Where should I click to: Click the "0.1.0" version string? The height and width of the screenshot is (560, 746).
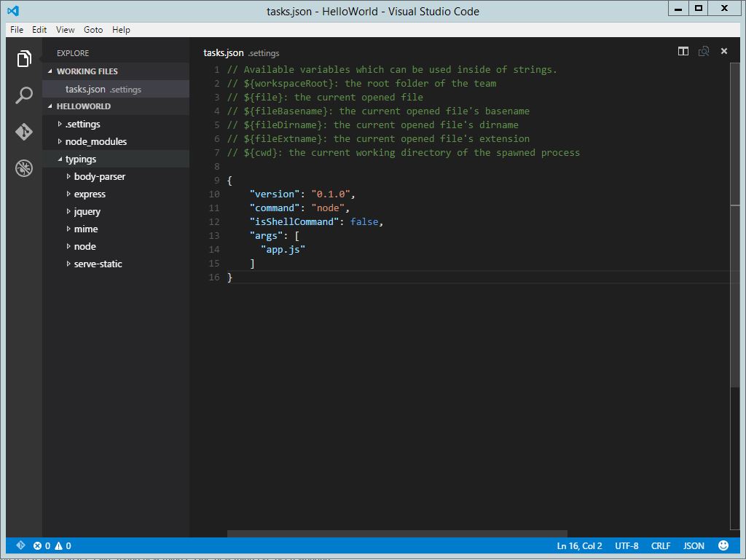[331, 194]
